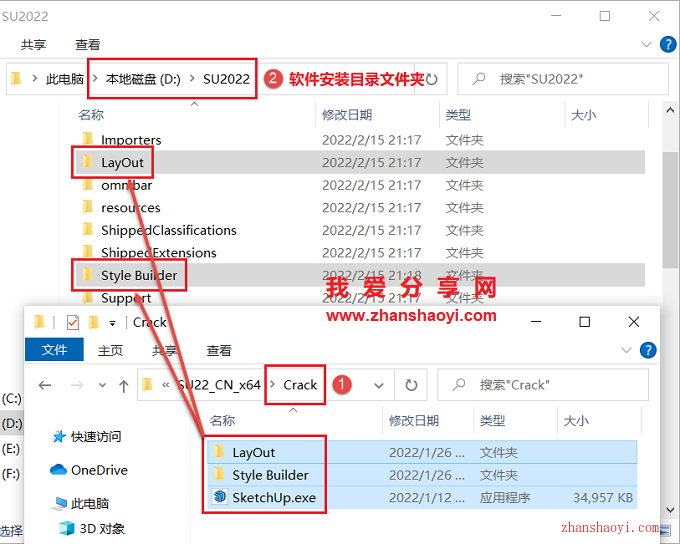The height and width of the screenshot is (544, 680).
Task: Click the SU2022 window vertical scrollbar thumb
Action: point(670,210)
